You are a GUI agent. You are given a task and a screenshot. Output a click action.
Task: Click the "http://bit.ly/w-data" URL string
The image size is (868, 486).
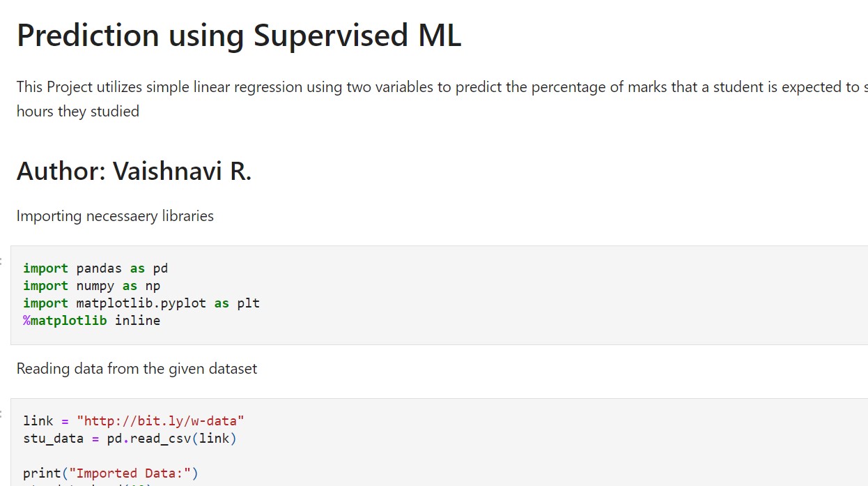(161, 421)
